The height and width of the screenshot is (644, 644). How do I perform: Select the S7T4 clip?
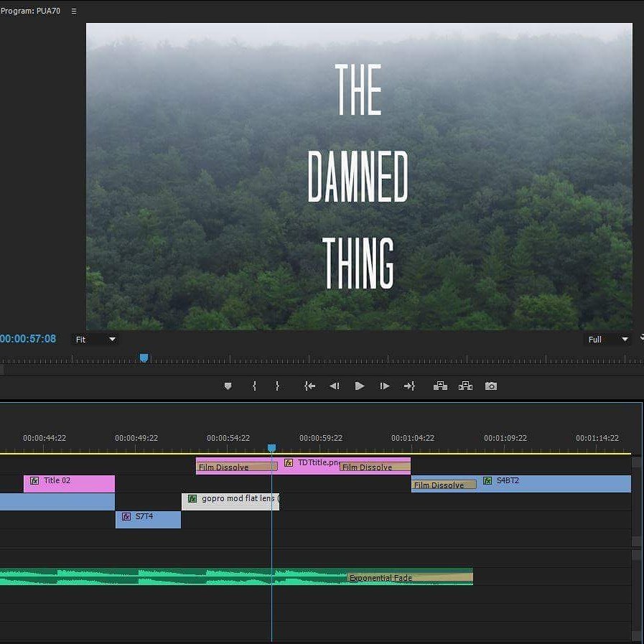click(x=148, y=520)
